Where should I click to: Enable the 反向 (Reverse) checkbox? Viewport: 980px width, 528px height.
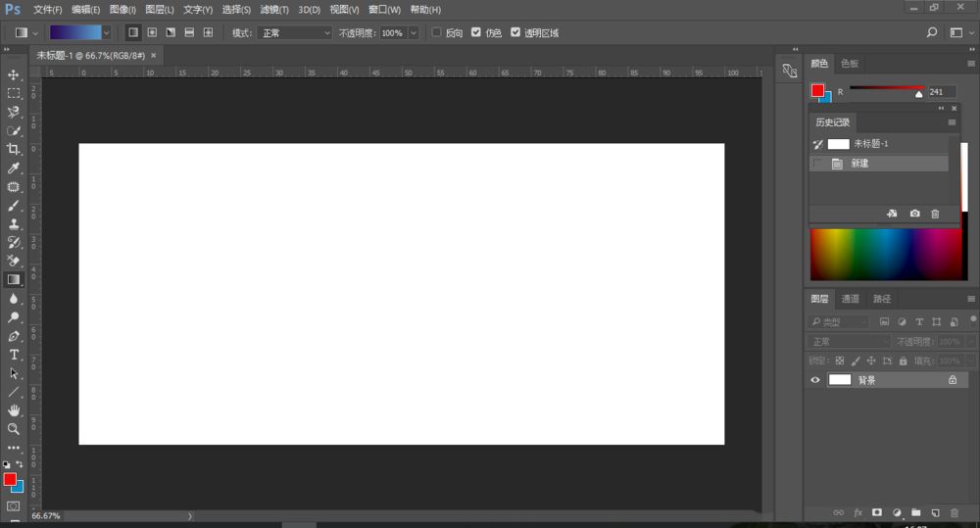436,32
